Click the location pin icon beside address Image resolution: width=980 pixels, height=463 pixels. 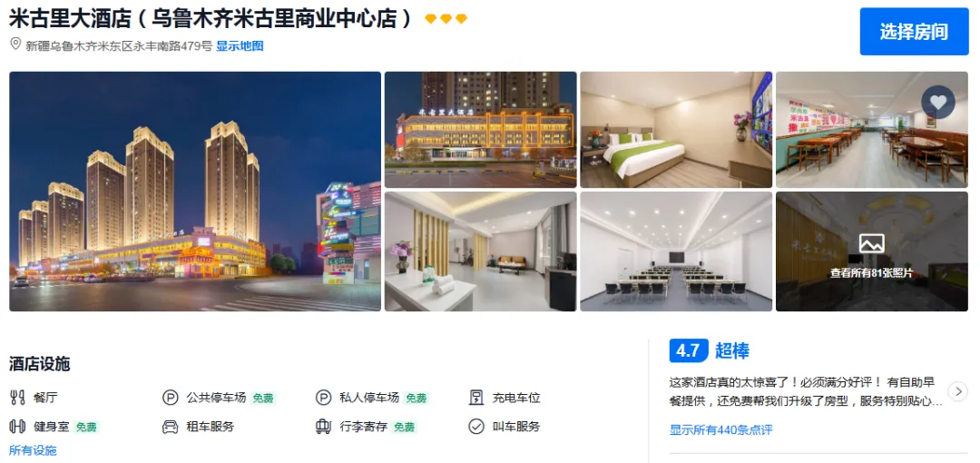click(15, 44)
